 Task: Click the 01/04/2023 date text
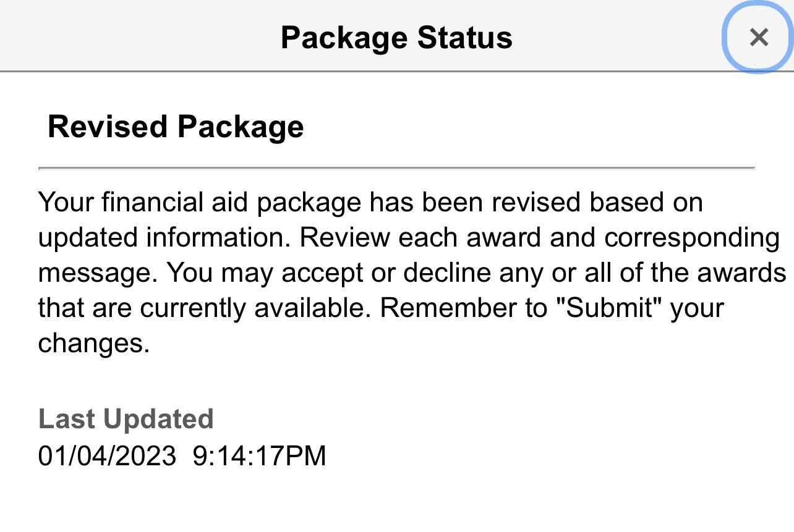[x=109, y=455]
